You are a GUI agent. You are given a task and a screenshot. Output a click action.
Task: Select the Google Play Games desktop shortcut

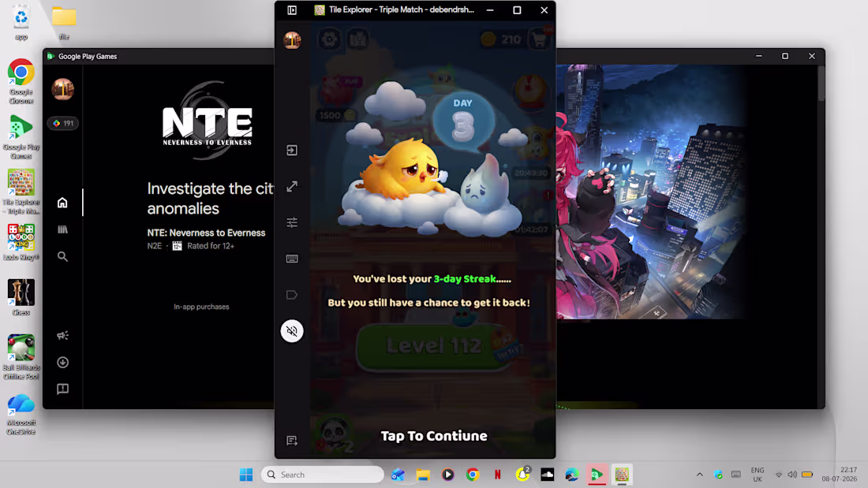[x=21, y=136]
